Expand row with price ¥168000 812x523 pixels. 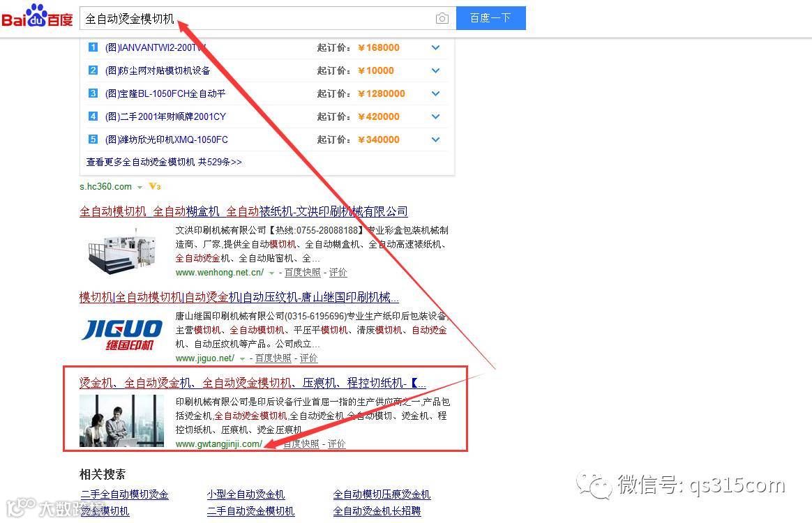[435, 47]
